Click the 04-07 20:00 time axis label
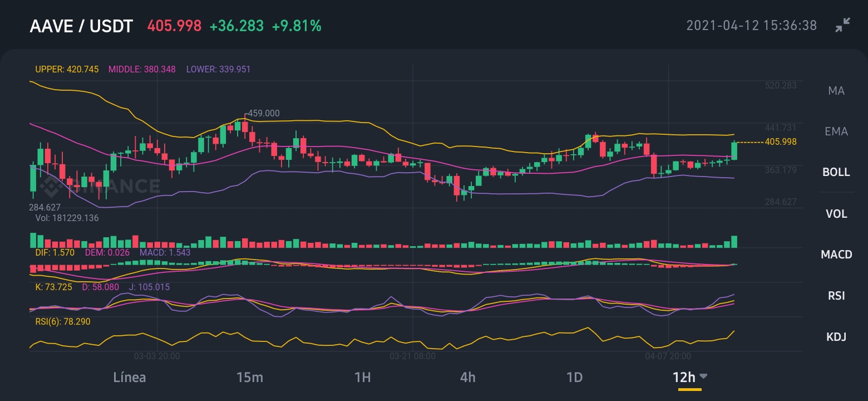Screen dimensions: 868x401 pos(668,356)
